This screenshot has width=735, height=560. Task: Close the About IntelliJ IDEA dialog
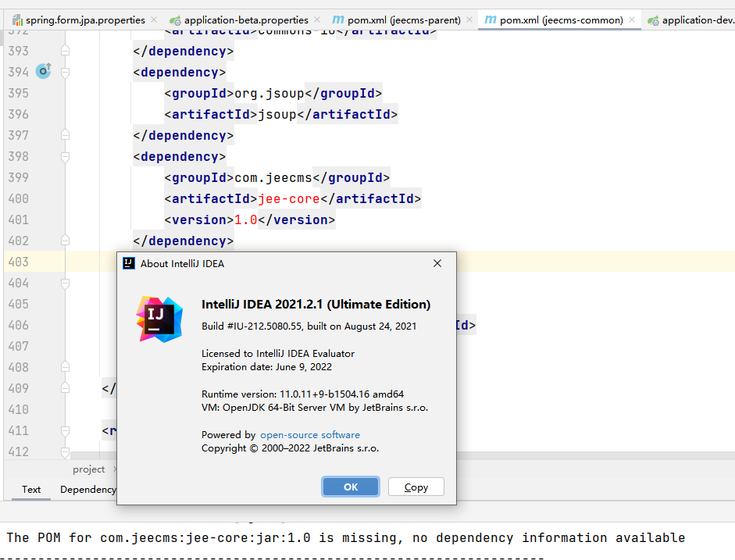tap(437, 263)
